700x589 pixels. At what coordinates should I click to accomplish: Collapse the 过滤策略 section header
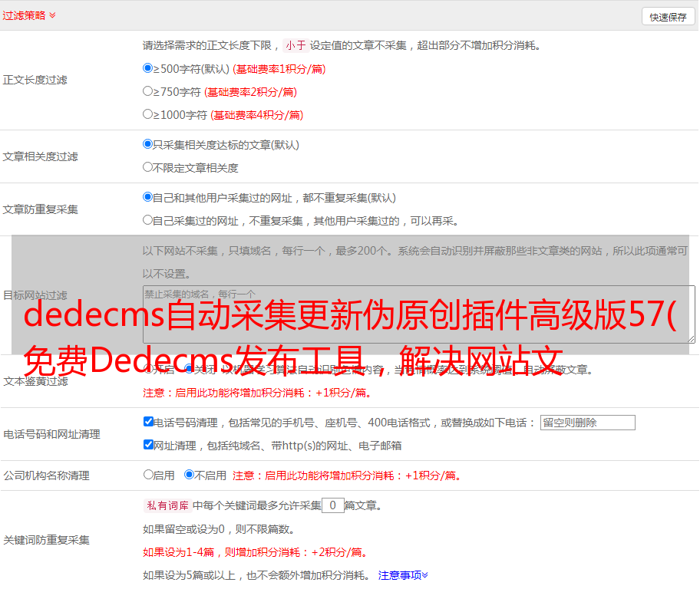coord(29,15)
